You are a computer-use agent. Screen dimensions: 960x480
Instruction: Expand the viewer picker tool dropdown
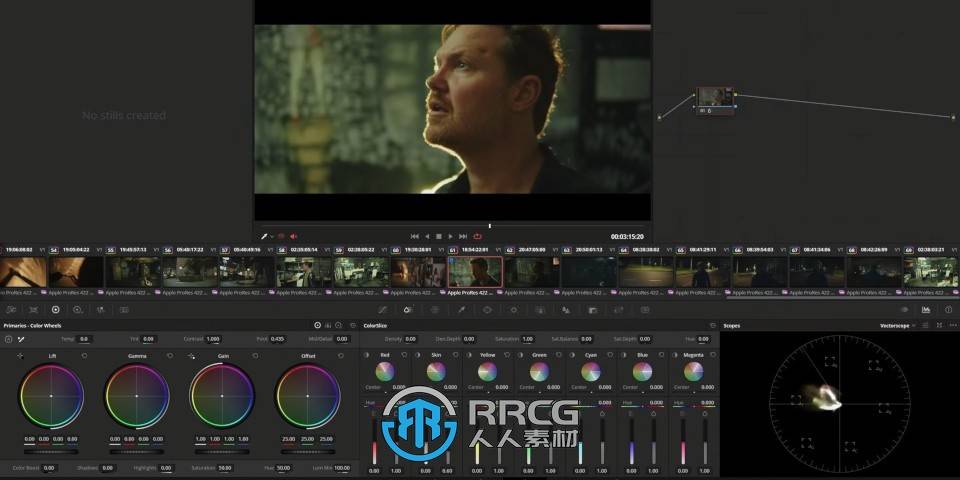click(x=271, y=236)
